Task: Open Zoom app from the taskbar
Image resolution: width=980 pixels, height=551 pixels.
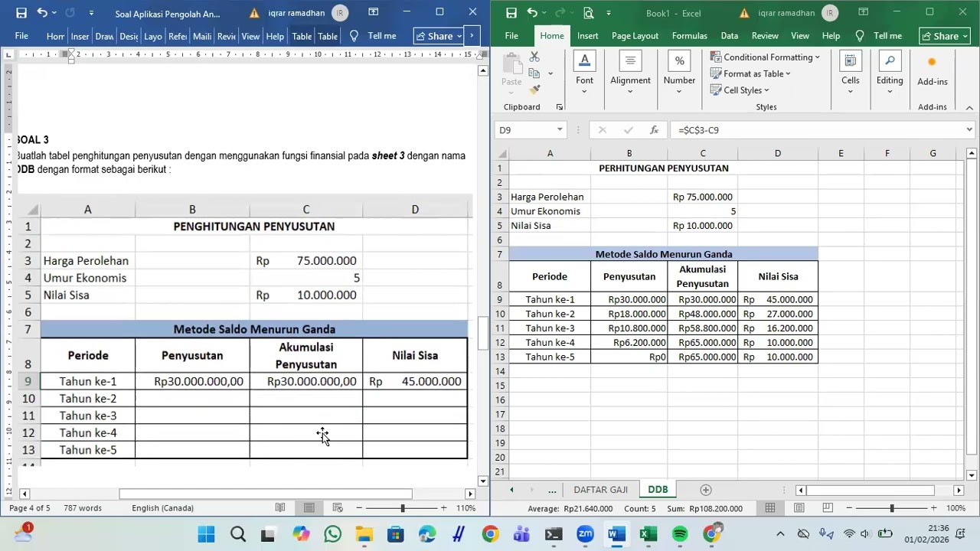Action: tap(585, 534)
